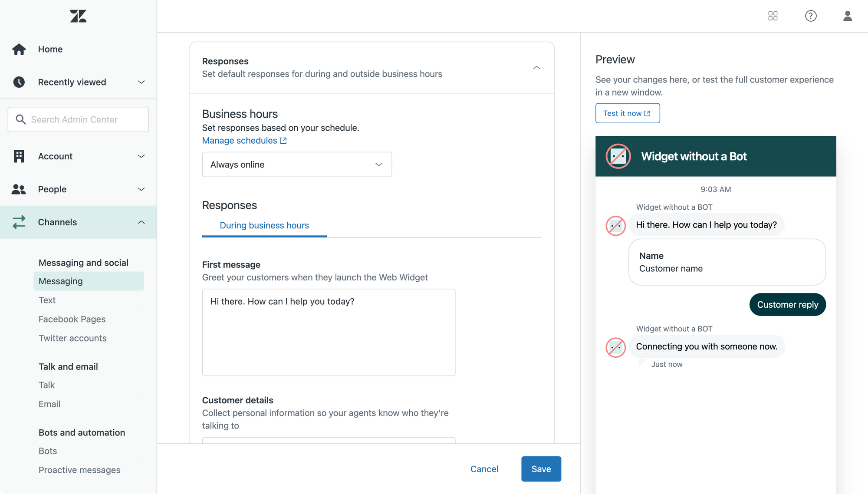Go to Proactive messages menu item
868x494 pixels.
click(x=79, y=470)
